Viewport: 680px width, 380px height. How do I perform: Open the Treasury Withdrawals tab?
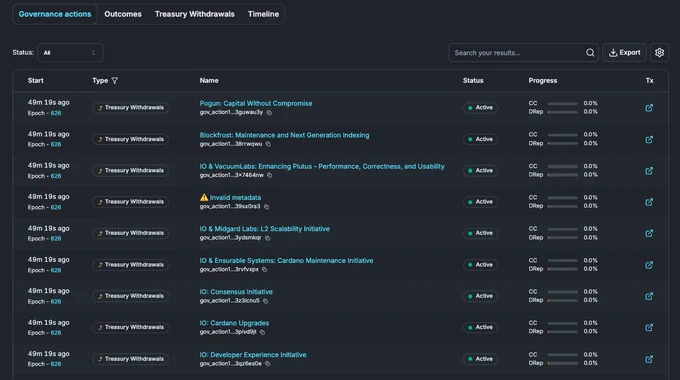(x=194, y=14)
